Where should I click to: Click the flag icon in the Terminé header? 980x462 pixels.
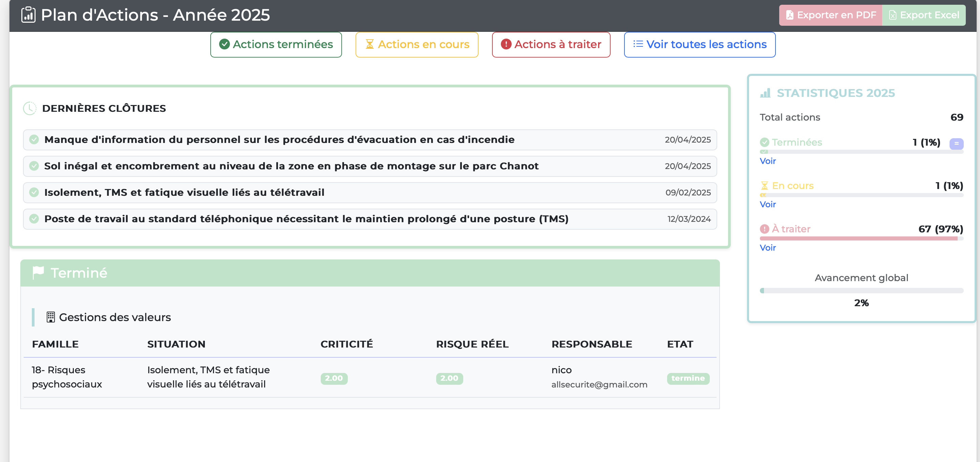coord(38,273)
